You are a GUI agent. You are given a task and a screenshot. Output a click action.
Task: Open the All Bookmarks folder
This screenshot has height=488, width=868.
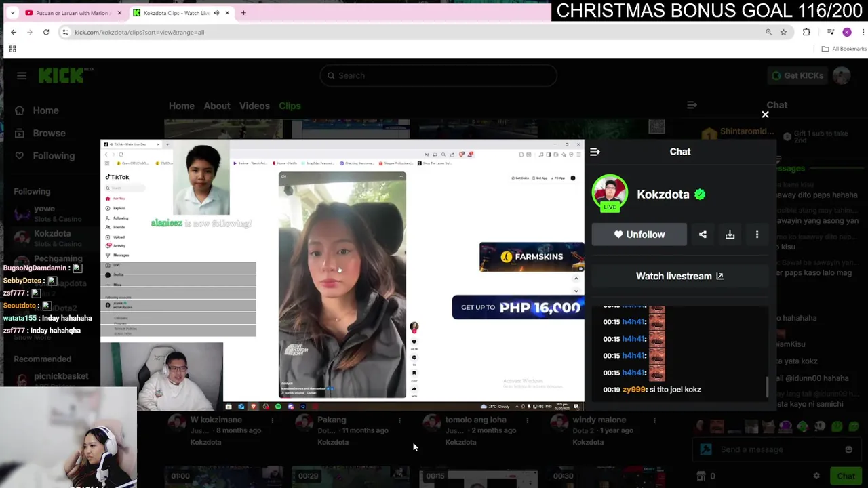pos(844,49)
